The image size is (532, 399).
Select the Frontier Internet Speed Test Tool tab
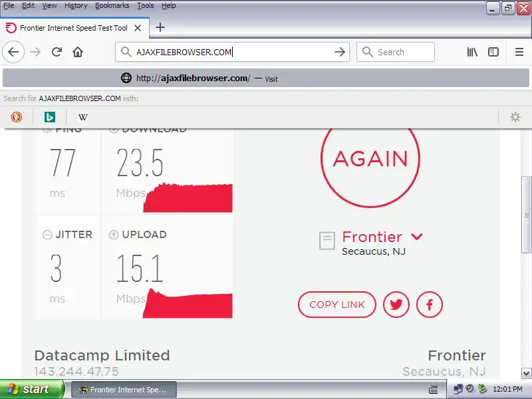coord(74,28)
